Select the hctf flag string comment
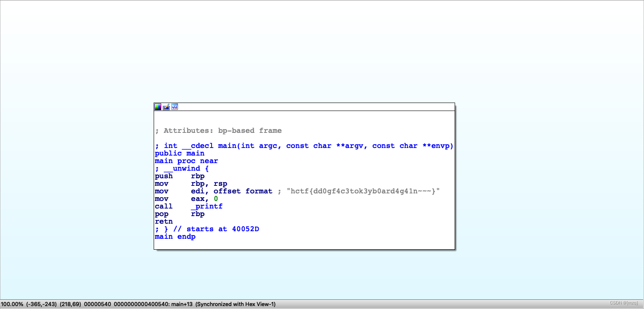The height and width of the screenshot is (309, 644). (x=363, y=191)
